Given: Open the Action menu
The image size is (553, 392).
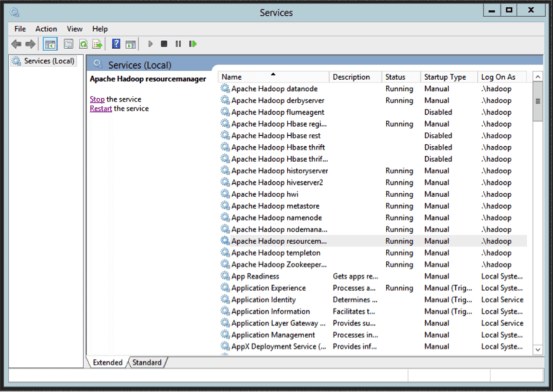Looking at the screenshot, I should [46, 29].
